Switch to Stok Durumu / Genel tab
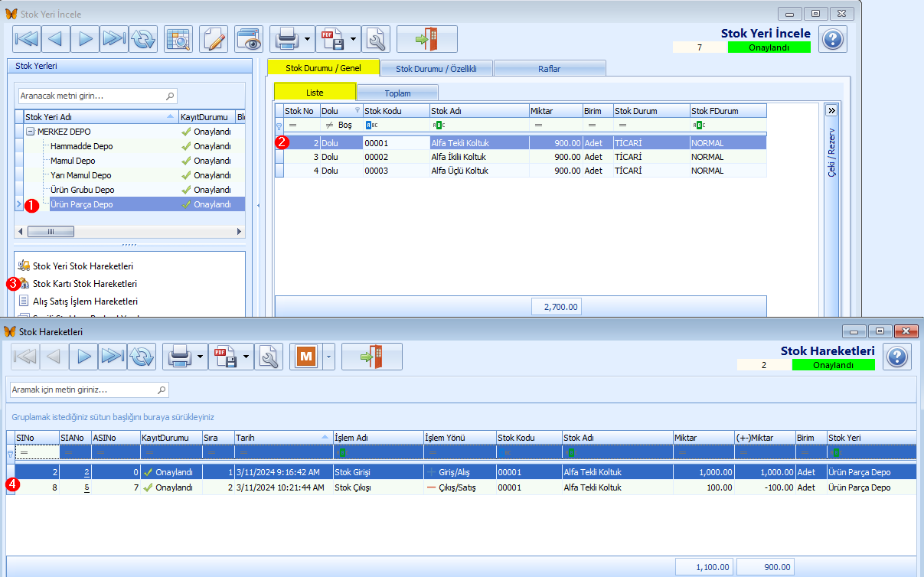The width and height of the screenshot is (924, 577). pos(323,68)
